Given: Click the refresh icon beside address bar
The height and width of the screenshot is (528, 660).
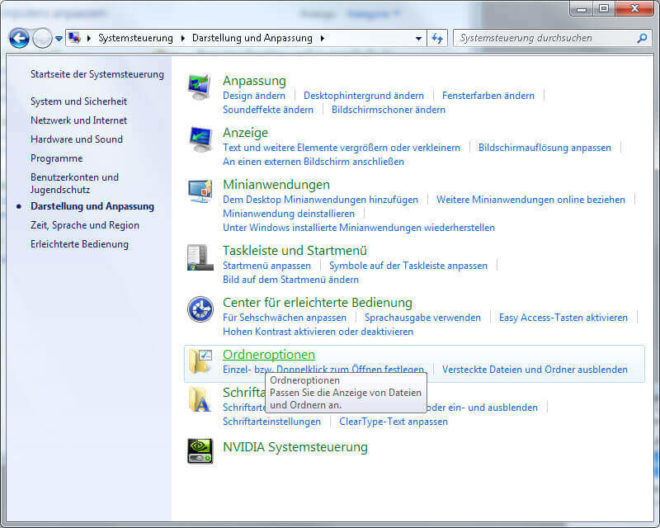Looking at the screenshot, I should (x=438, y=39).
